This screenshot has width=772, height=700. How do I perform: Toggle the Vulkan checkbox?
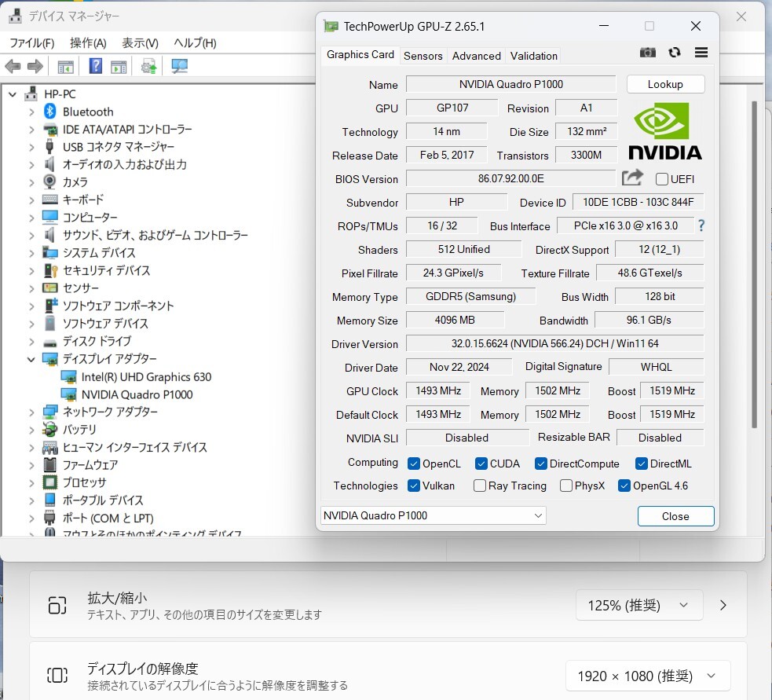point(414,486)
